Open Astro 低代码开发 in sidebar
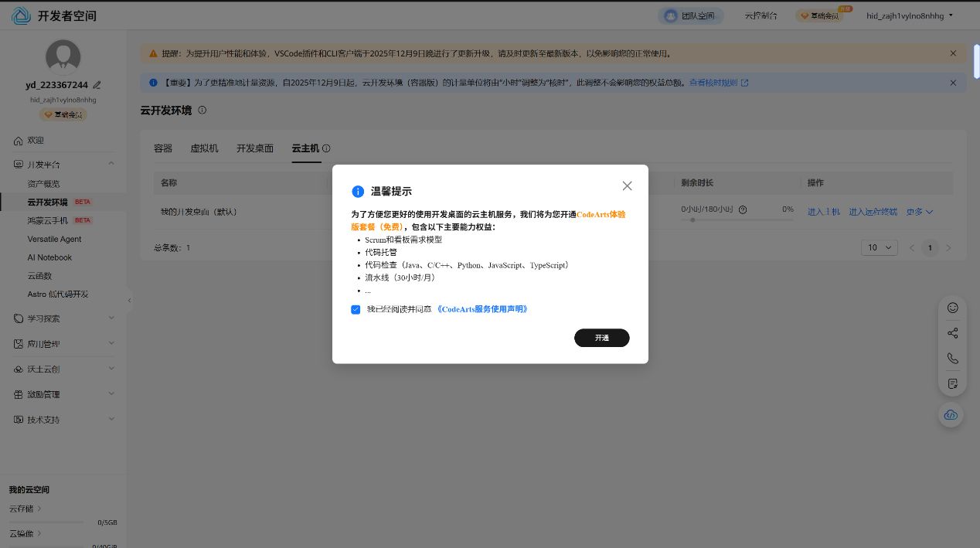 click(x=58, y=294)
